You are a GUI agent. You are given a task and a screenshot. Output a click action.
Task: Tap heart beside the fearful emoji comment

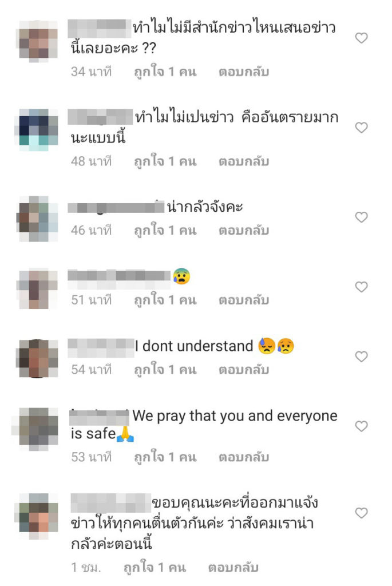pyautogui.click(x=361, y=287)
